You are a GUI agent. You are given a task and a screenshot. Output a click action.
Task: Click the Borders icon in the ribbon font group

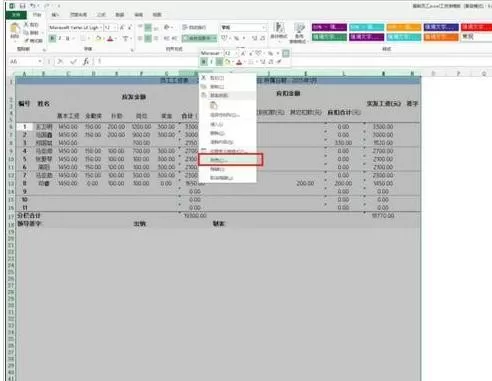click(x=83, y=39)
